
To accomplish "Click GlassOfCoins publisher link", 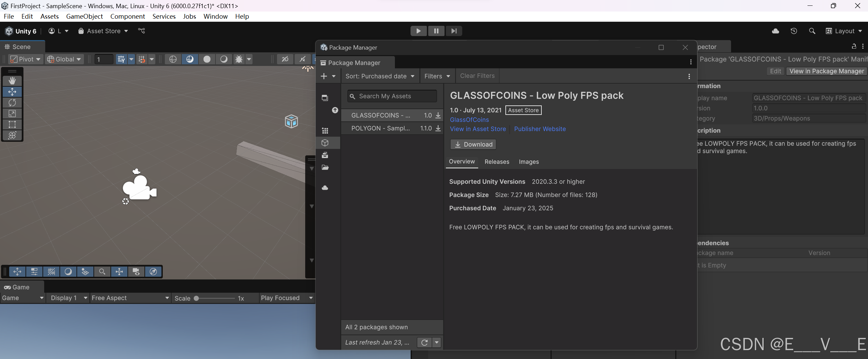I will tap(469, 120).
